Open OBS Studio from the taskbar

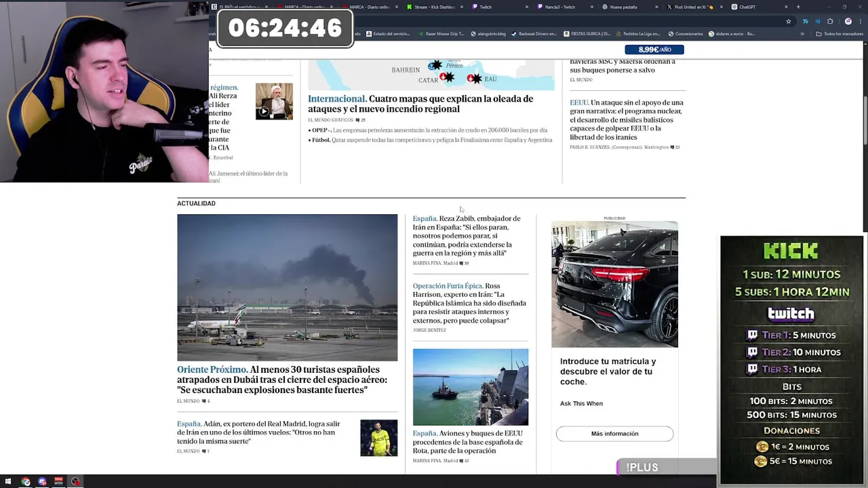[75, 482]
